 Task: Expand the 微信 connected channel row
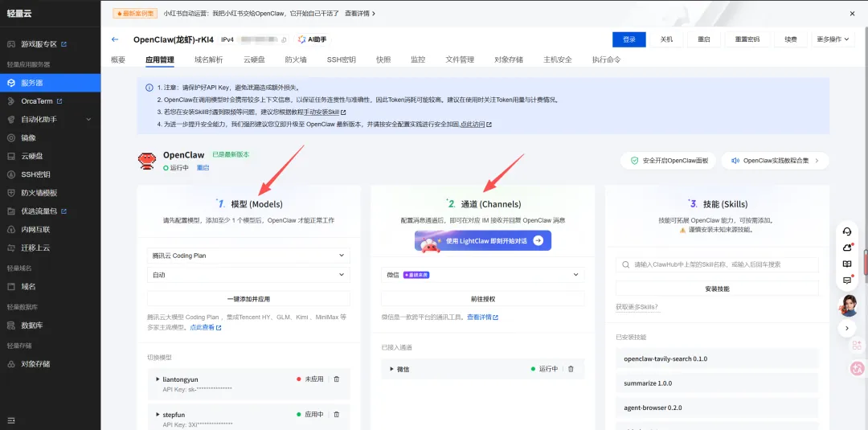click(392, 369)
